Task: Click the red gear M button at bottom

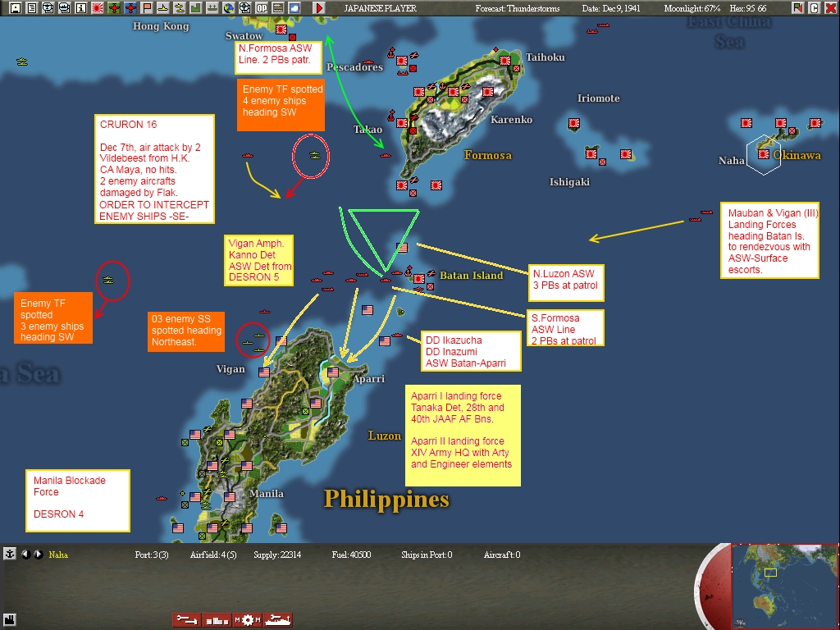Action: (248, 620)
